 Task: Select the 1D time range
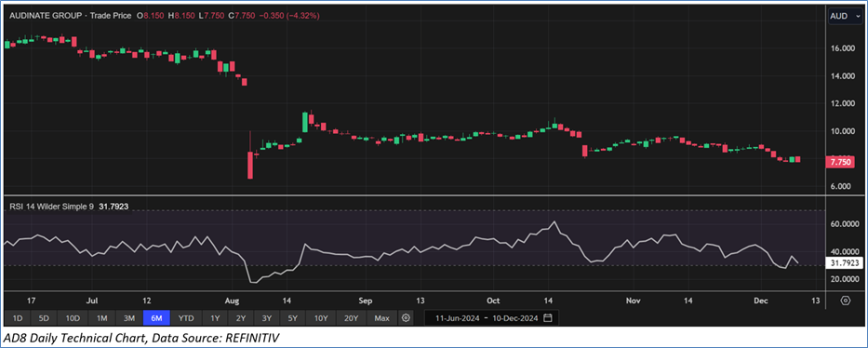tap(18, 318)
